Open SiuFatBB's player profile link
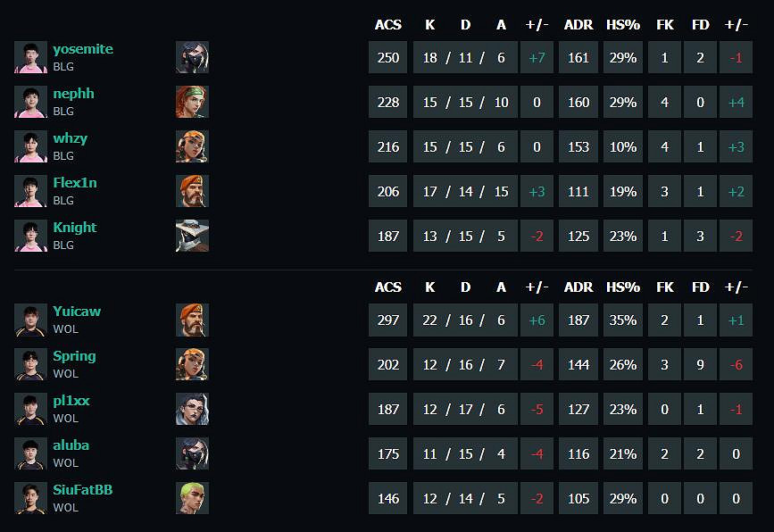This screenshot has width=774, height=532. coord(83,490)
